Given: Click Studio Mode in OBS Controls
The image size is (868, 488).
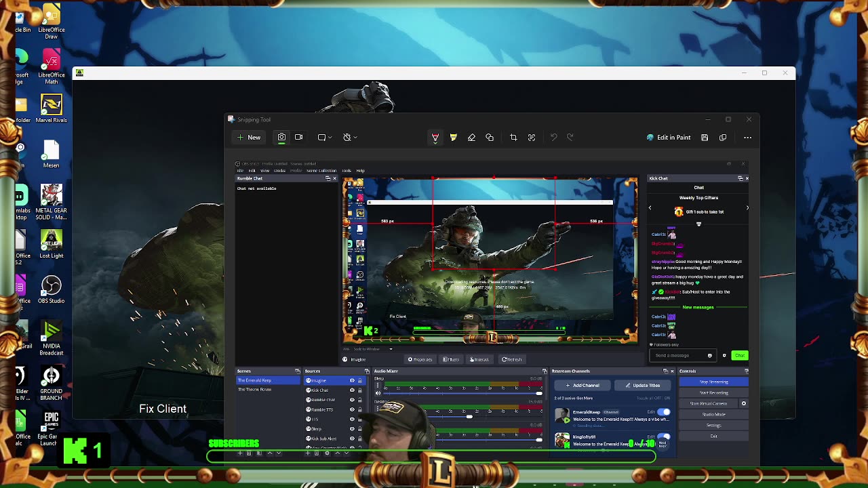Looking at the screenshot, I should point(713,414).
